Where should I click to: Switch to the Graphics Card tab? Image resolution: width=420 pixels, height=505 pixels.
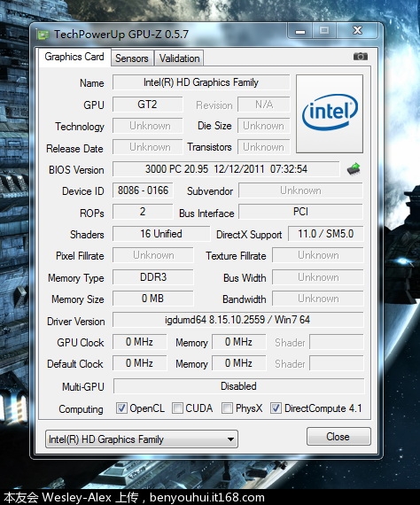click(x=74, y=57)
